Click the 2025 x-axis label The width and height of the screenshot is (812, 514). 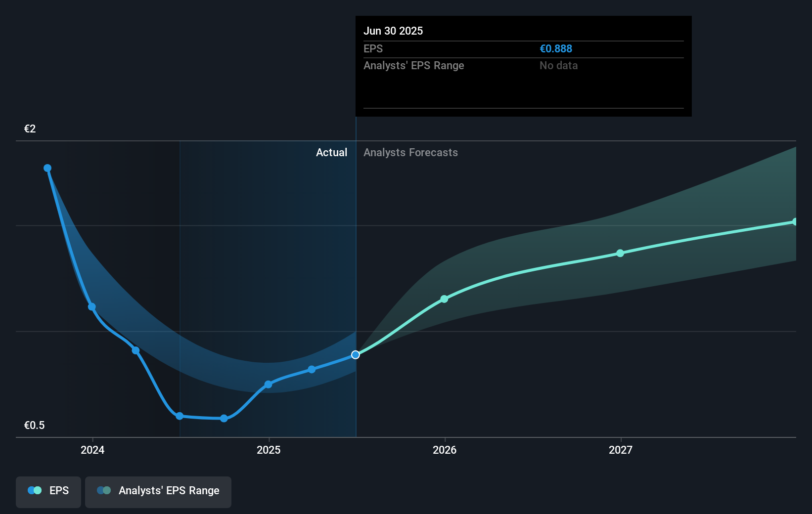(269, 450)
